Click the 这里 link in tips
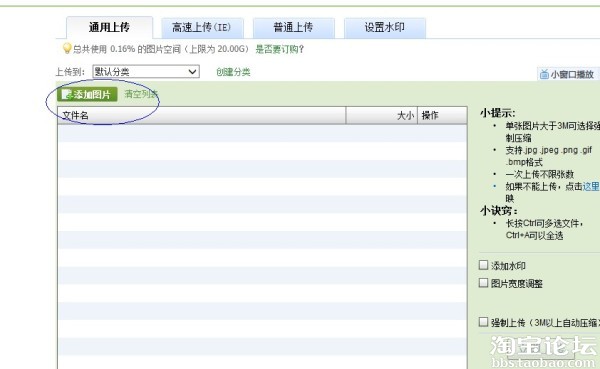Screen dimensions: 600x369 590,186
